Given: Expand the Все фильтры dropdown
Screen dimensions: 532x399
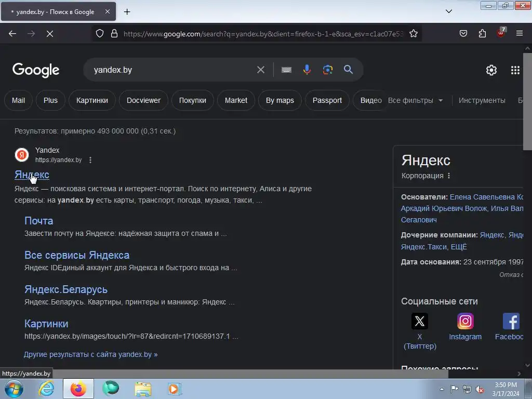Looking at the screenshot, I should pyautogui.click(x=415, y=100).
